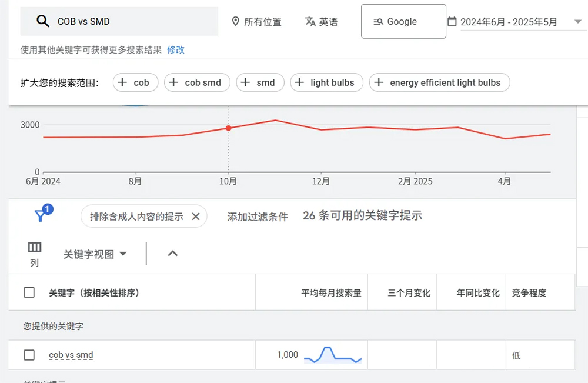The image size is (588, 383).
Task: Open the columns (列) icon
Action: 35,247
